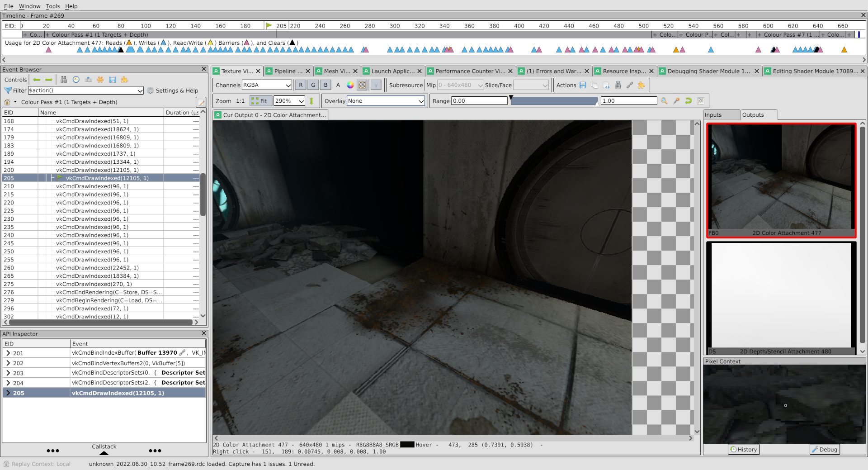The image size is (868, 470).
Task: Click the orange asterisk bookmark icon
Action: pyautogui.click(x=100, y=80)
